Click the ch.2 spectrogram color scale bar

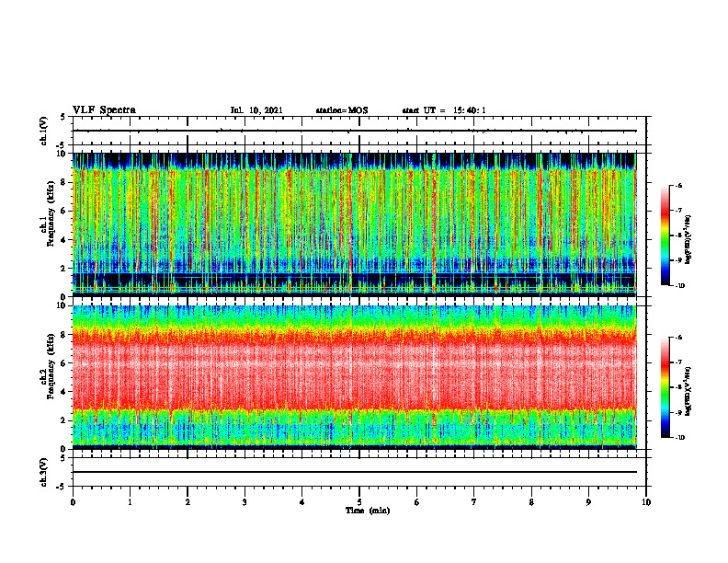pyautogui.click(x=665, y=387)
